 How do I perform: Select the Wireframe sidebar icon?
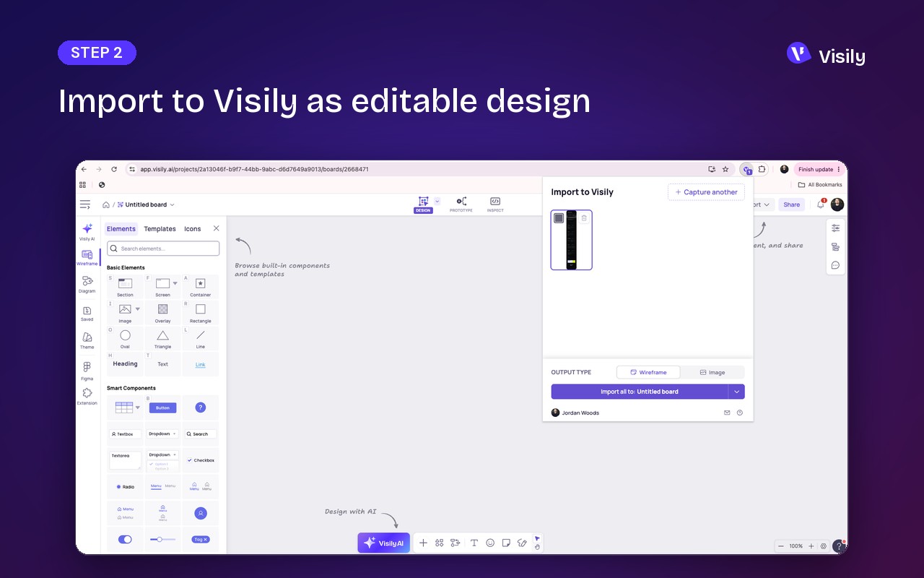[x=87, y=258]
